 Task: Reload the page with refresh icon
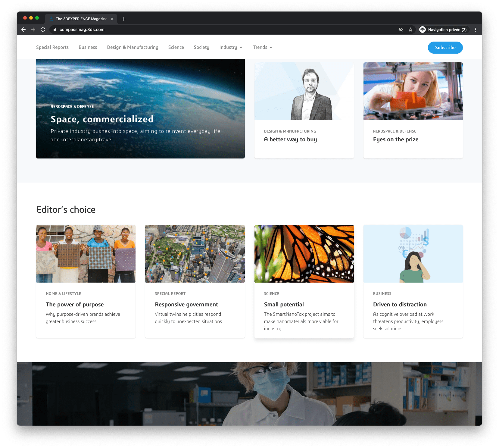(43, 30)
